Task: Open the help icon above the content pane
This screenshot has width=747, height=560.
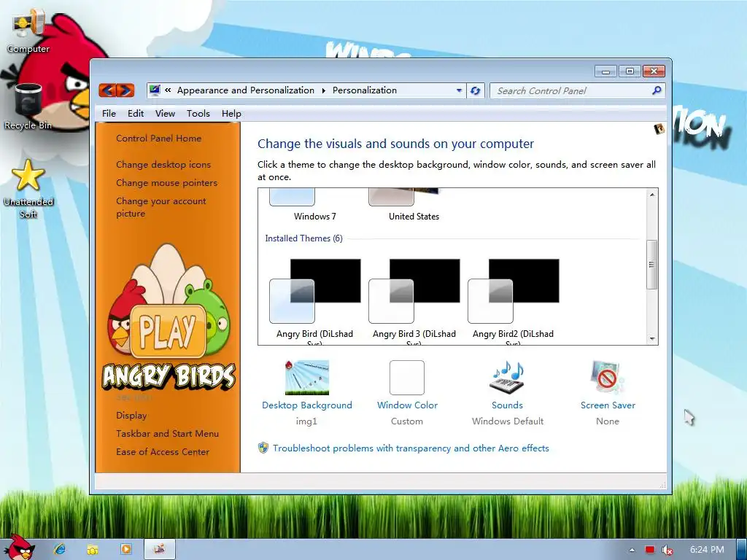Action: pos(659,128)
